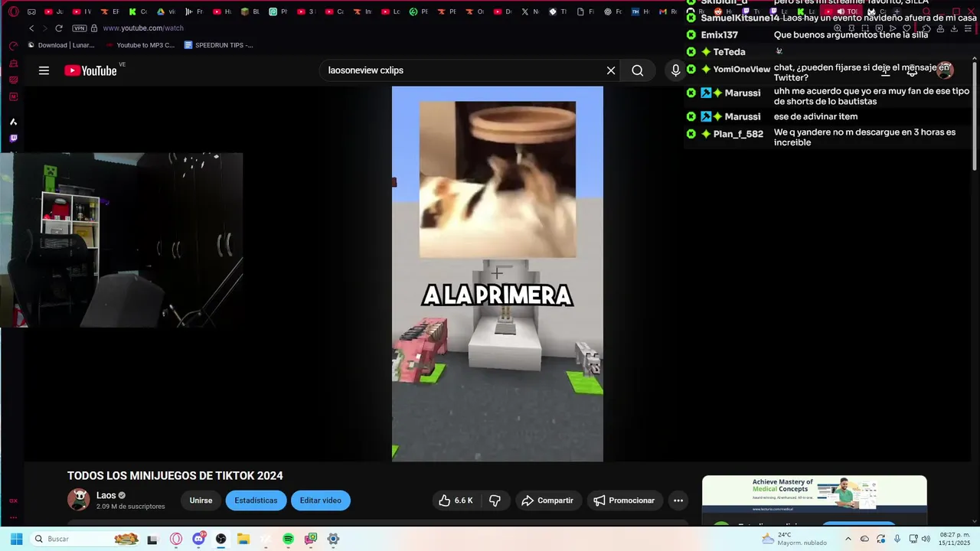Open Spotify from the taskbar
Viewport: 980px width, 551px height.
pos(289,540)
